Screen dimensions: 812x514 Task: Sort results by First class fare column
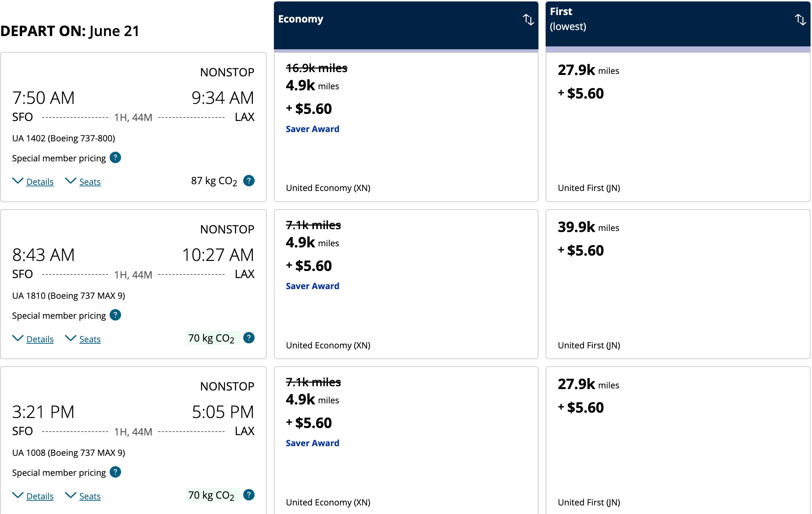point(800,20)
